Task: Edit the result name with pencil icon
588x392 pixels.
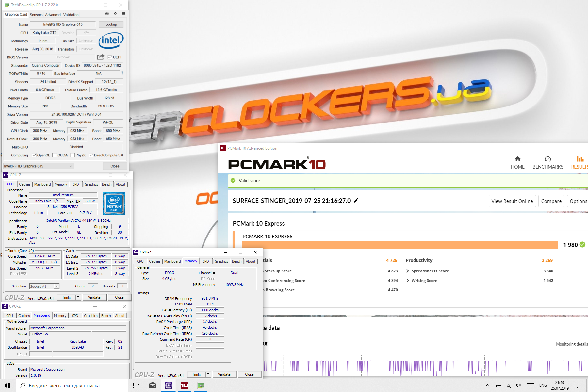Action: coord(356,201)
